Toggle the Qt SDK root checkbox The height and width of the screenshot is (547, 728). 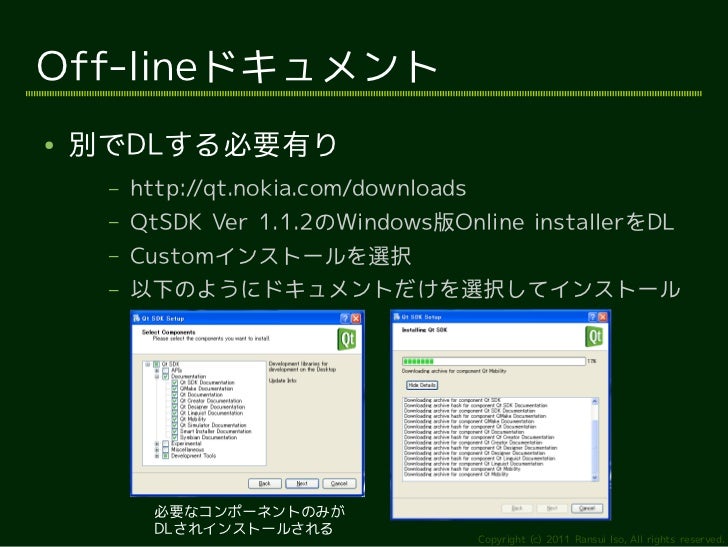point(156,364)
